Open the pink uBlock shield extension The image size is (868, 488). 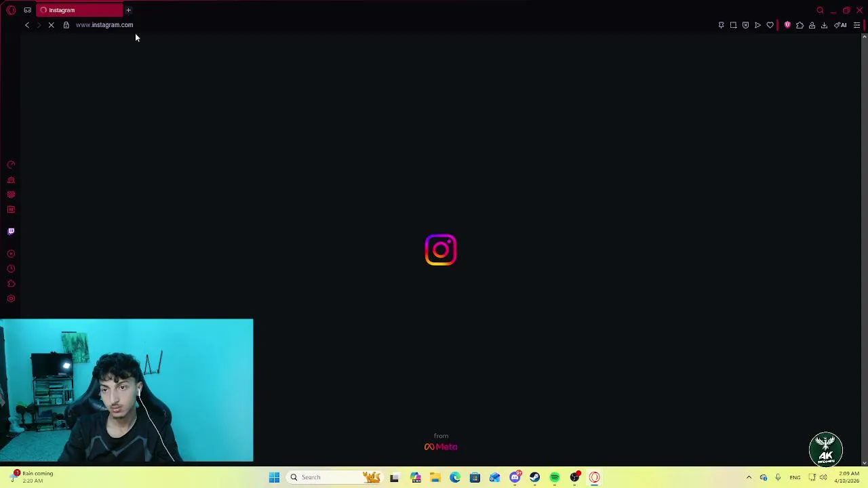point(787,25)
